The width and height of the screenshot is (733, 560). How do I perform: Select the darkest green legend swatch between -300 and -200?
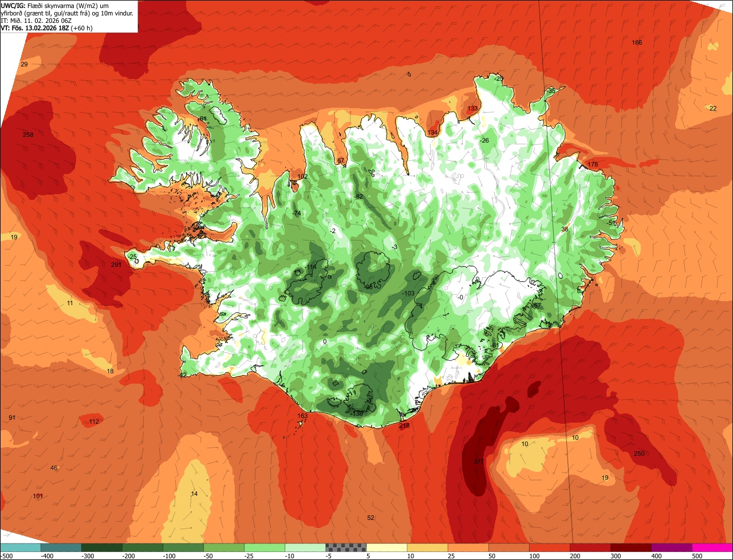pos(101,547)
